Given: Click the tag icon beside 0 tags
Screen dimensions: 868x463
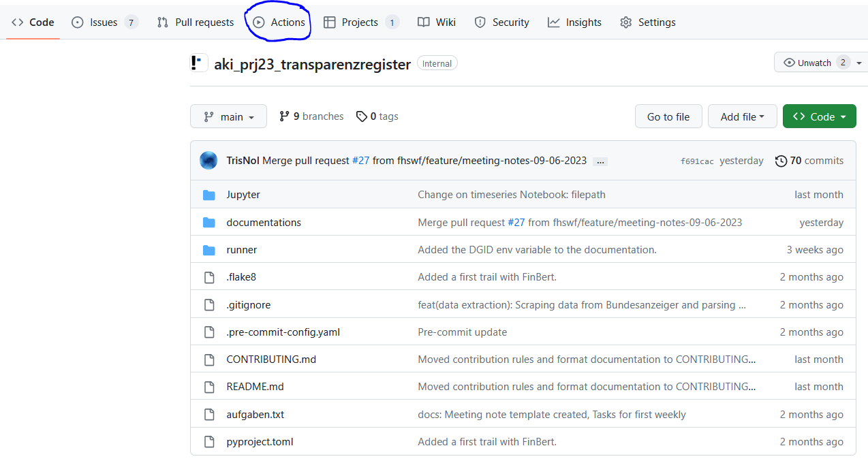Looking at the screenshot, I should [x=362, y=116].
